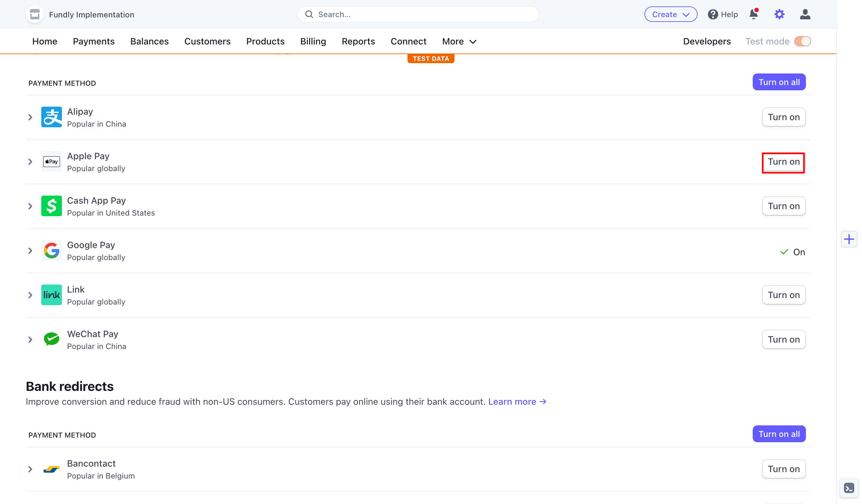The image size is (862, 504).
Task: Turn on Apple Pay
Action: pyautogui.click(x=783, y=161)
